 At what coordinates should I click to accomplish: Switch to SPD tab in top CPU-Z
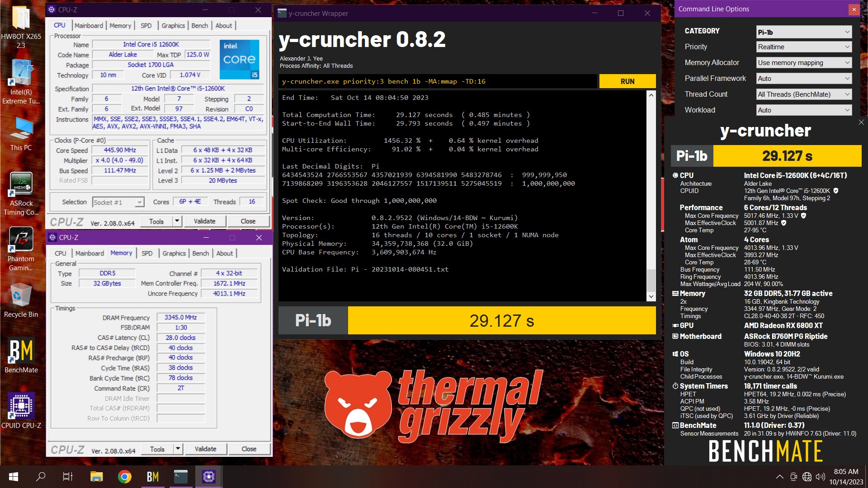click(146, 25)
